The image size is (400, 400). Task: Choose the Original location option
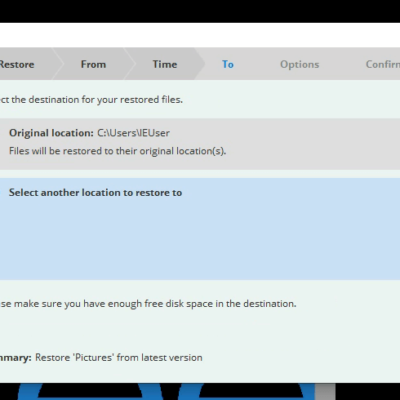tap(200, 144)
